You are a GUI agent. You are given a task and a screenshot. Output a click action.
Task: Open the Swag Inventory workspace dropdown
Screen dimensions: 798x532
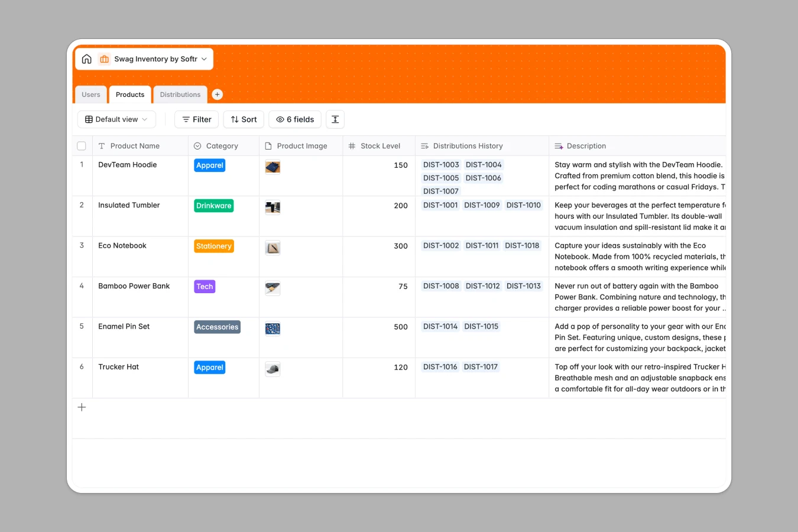pos(204,59)
